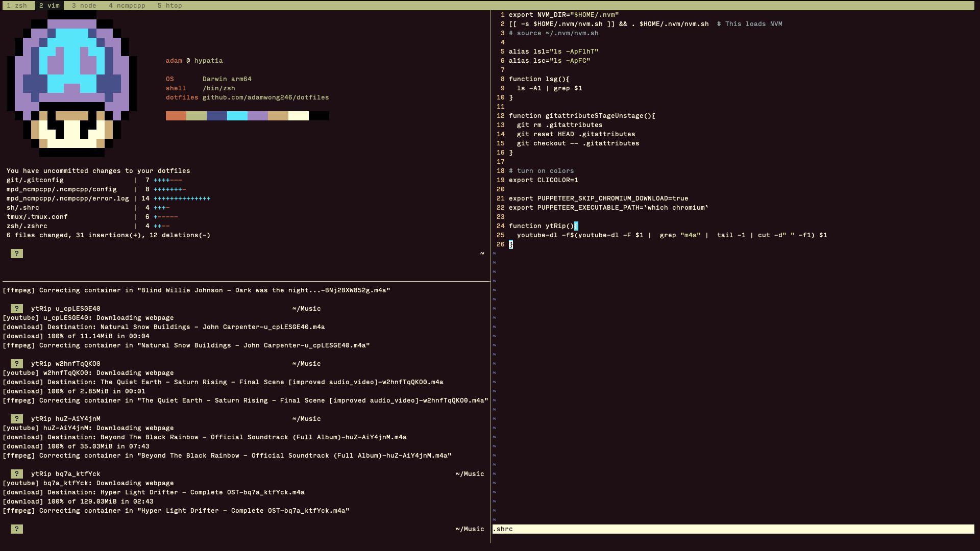Click the prompt badge under dotfiles diff summary
This screenshot has height=551, width=980.
tap(17, 254)
